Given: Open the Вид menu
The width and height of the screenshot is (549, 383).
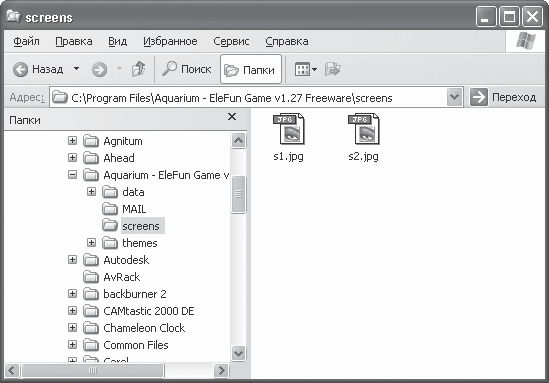Looking at the screenshot, I should (x=117, y=41).
